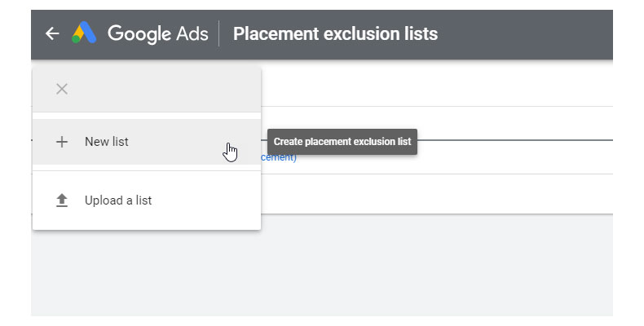This screenshot has height=326, width=644.
Task: Click the Placement exclusion lists page title
Action: [335, 33]
